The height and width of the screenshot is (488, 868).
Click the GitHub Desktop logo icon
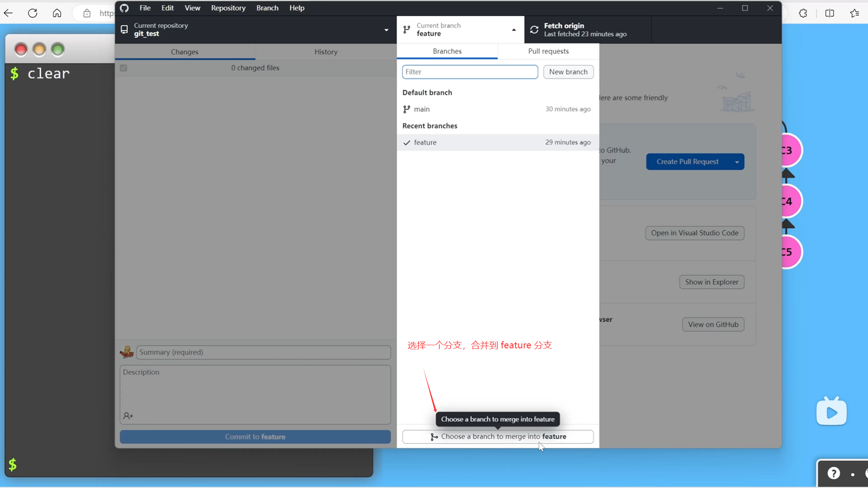pyautogui.click(x=124, y=8)
